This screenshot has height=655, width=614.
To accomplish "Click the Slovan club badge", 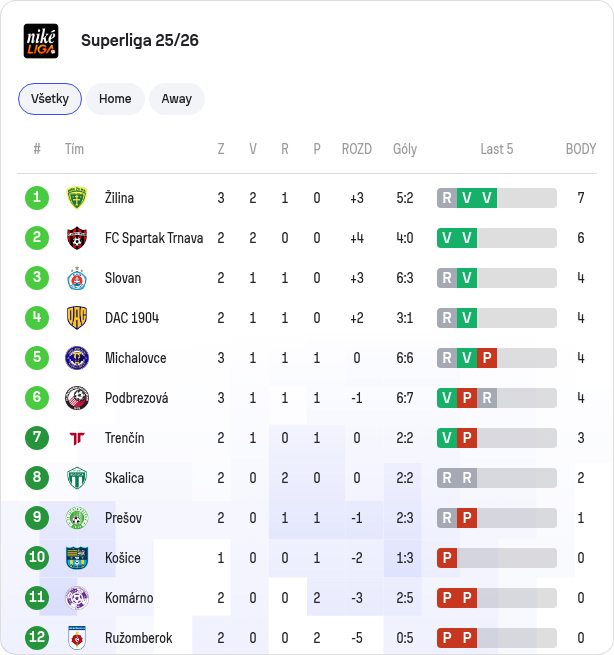I will coord(77,278).
